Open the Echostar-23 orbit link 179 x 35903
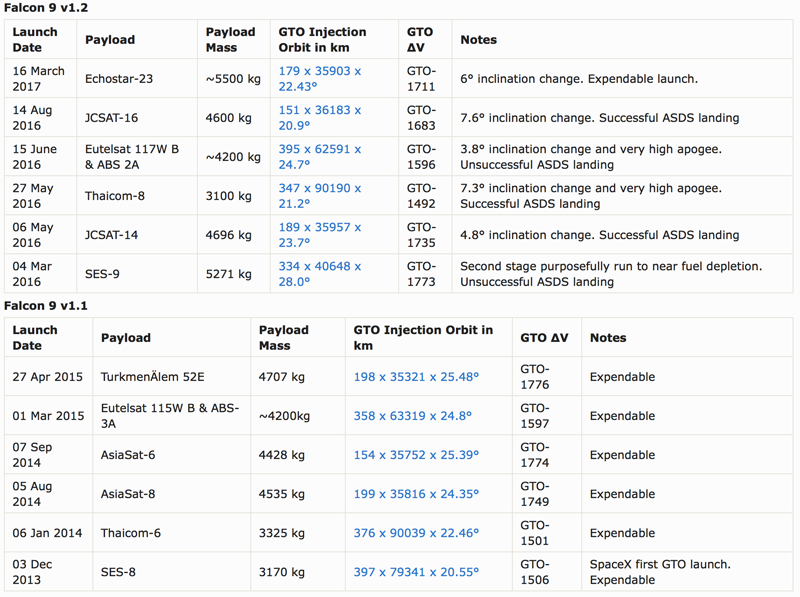The height and width of the screenshot is (597, 800). click(x=320, y=79)
